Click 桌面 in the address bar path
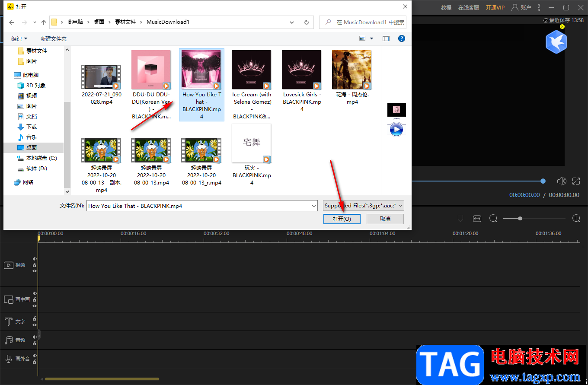The width and height of the screenshot is (588, 385). pos(99,22)
